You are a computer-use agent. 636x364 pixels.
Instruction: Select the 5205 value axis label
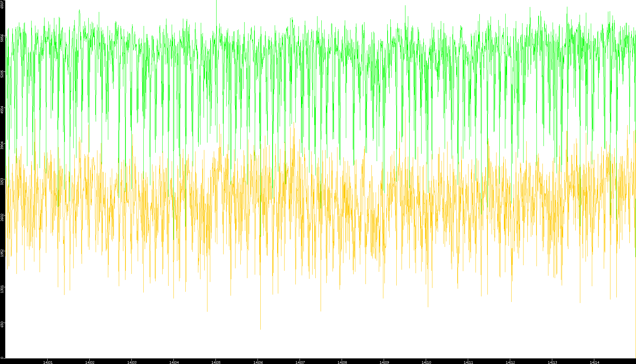coord(2,74)
